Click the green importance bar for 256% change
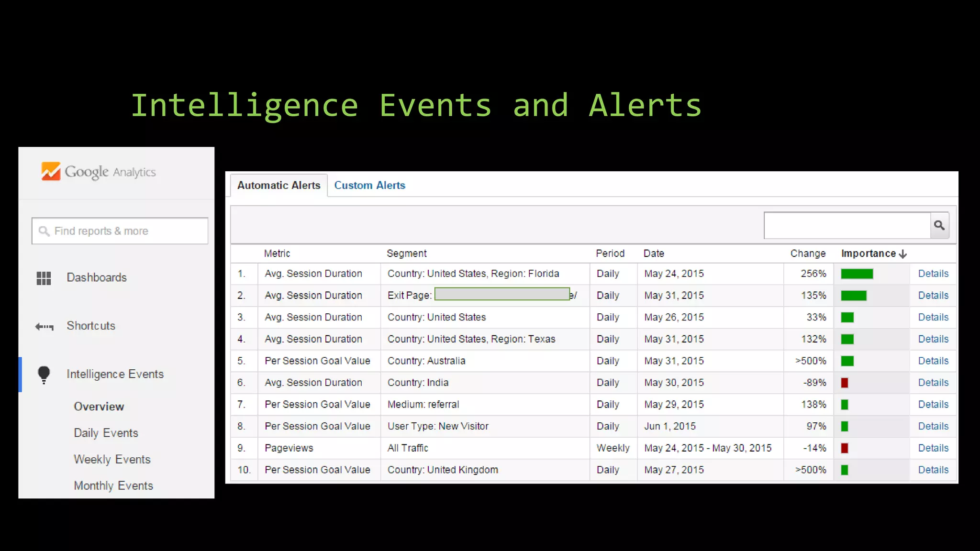The height and width of the screenshot is (551, 980). [857, 274]
